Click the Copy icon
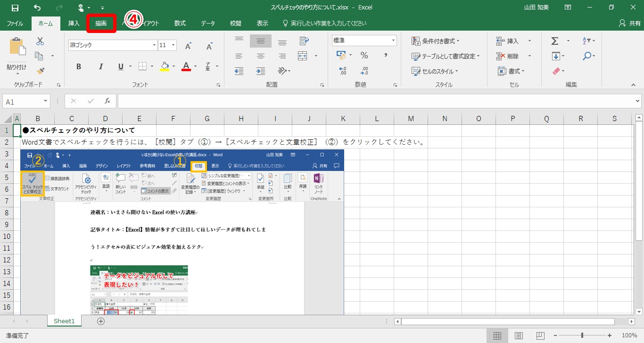 click(x=39, y=56)
